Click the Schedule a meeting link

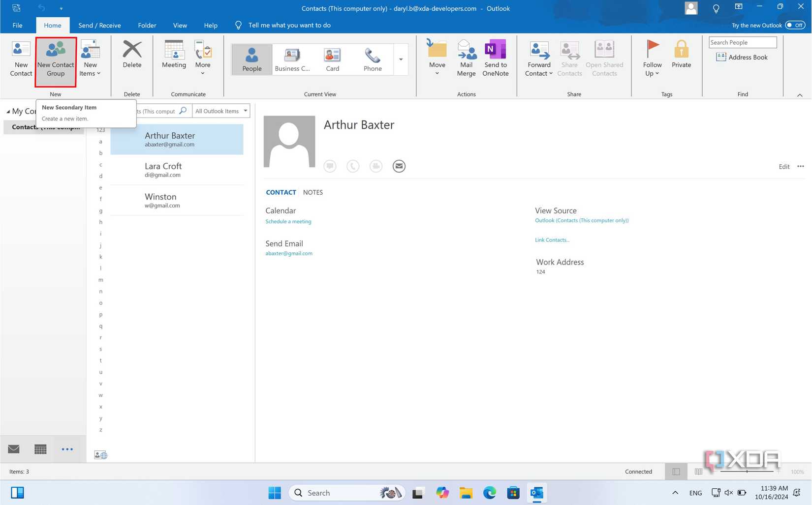(288, 221)
